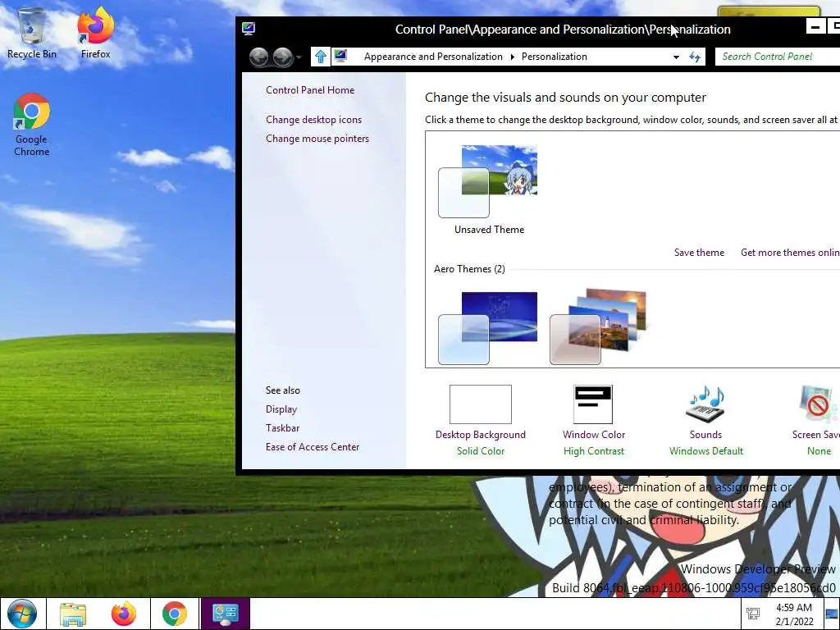Minimize the Control Panel window
This screenshot has width=840, height=630.
coord(815,26)
